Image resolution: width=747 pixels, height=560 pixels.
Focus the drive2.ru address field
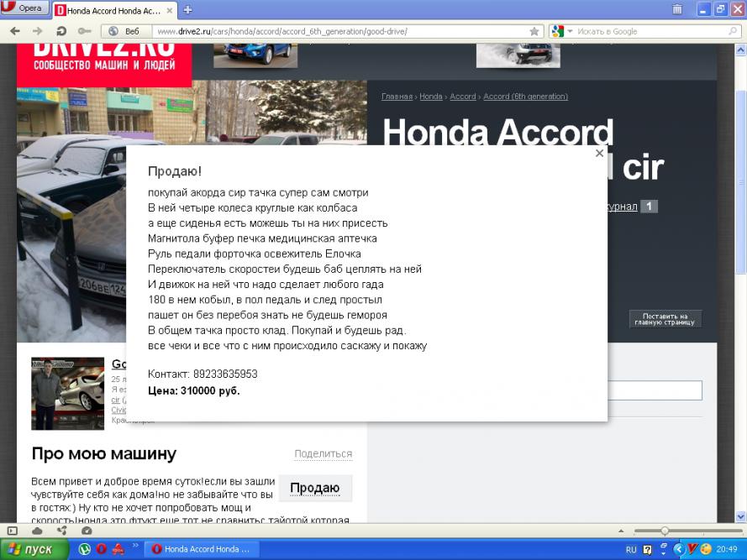pos(339,31)
